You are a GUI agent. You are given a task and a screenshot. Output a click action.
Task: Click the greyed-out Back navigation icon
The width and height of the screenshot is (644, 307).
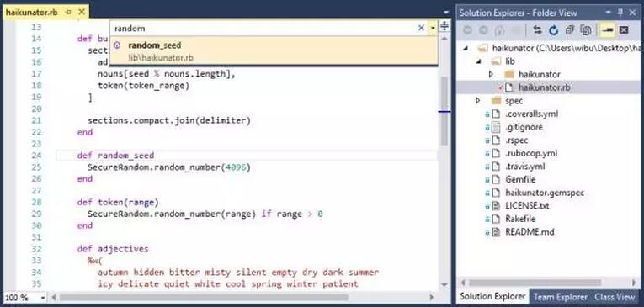pyautogui.click(x=467, y=29)
